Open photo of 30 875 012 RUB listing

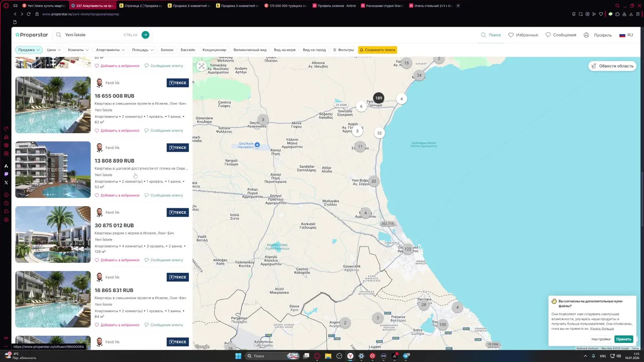[x=53, y=234]
